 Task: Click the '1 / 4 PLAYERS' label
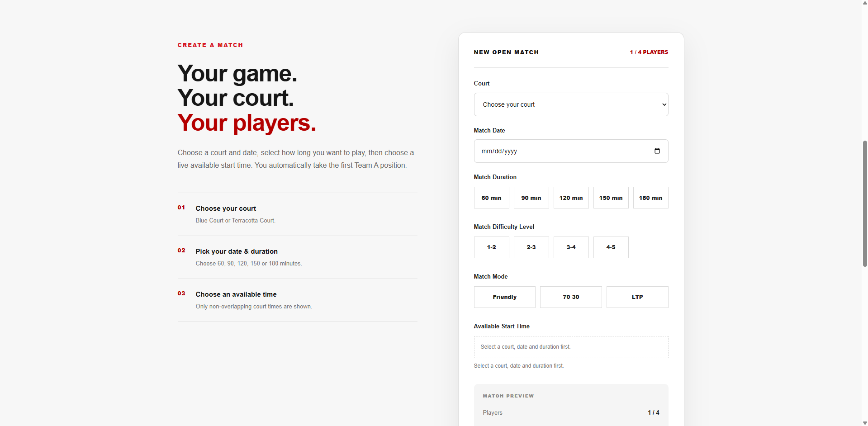(x=649, y=52)
